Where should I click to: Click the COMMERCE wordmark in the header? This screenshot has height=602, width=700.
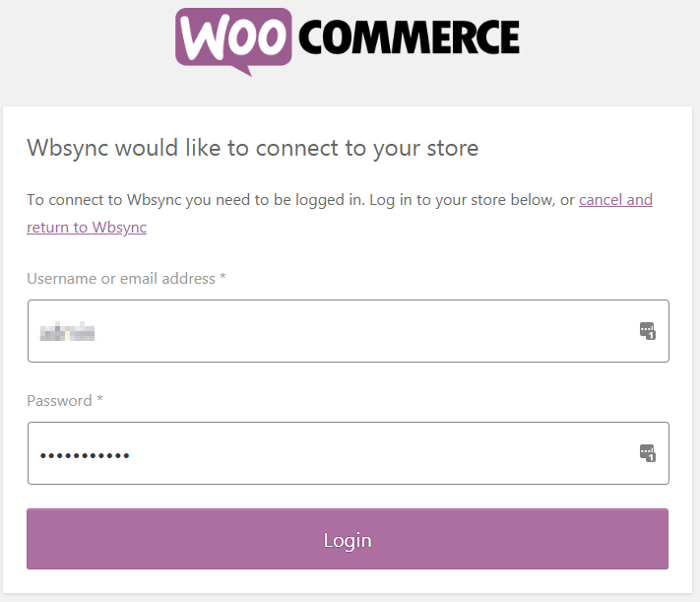coord(408,37)
